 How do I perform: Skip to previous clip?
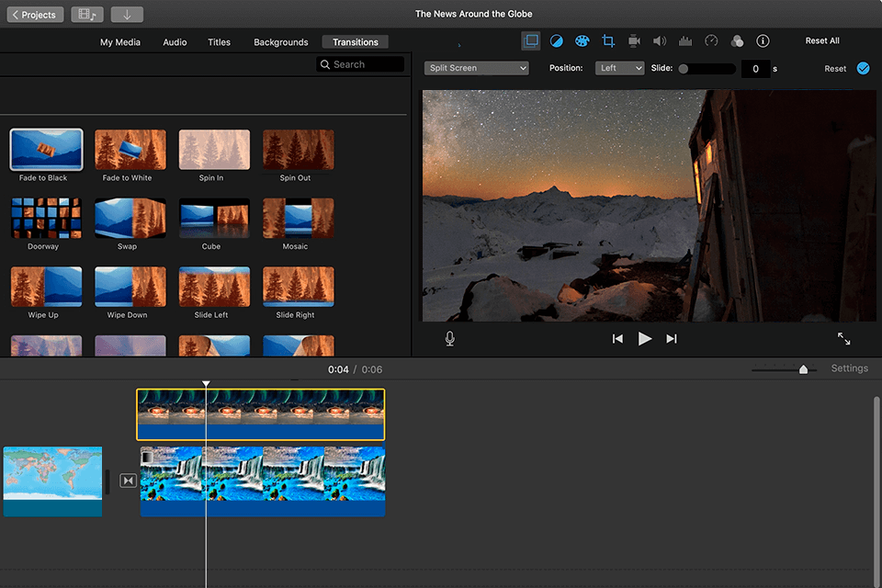tap(617, 339)
